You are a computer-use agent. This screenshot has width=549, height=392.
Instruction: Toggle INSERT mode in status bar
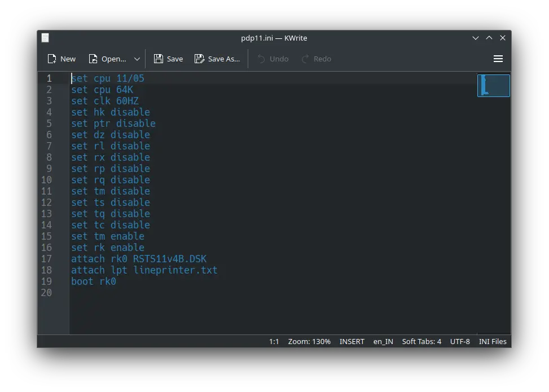[x=352, y=341]
